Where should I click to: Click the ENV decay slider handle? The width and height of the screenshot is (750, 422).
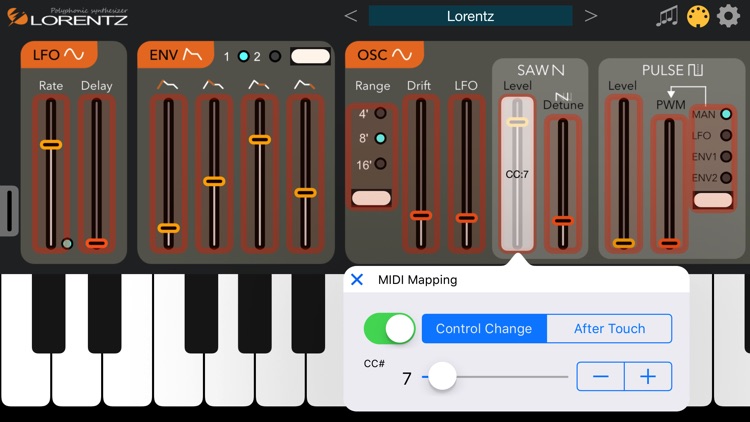(214, 181)
